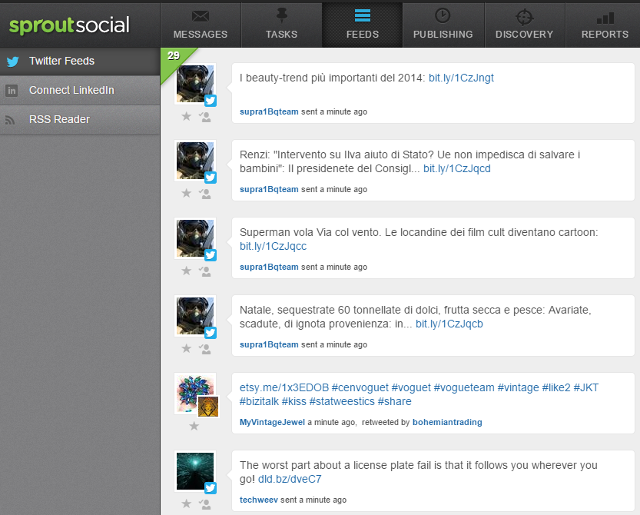Click supra1Bqteam on beauty-trend tweet
Viewport: 640px width, 515px height.
click(269, 112)
